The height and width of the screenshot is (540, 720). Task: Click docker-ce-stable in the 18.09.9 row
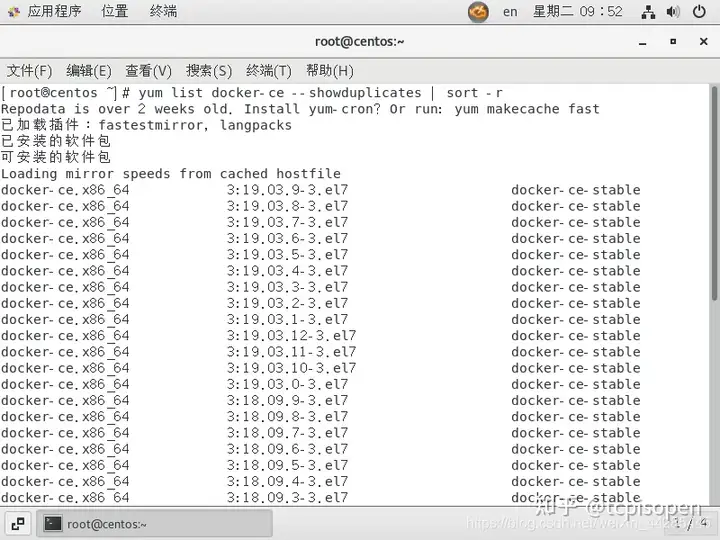click(x=576, y=400)
